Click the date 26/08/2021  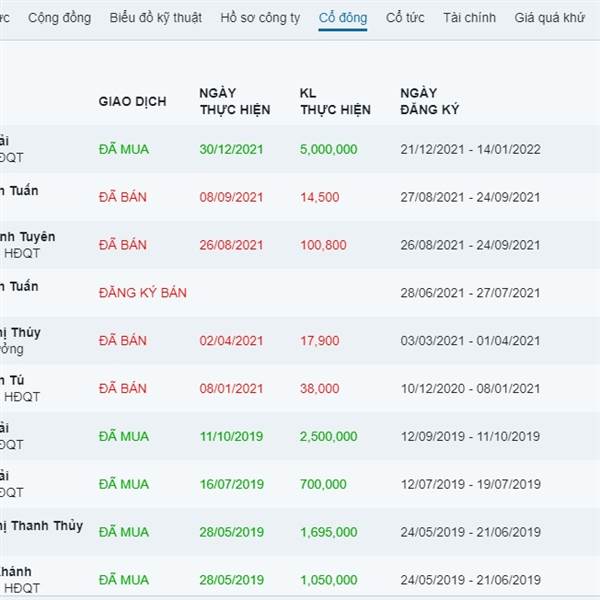point(232,245)
